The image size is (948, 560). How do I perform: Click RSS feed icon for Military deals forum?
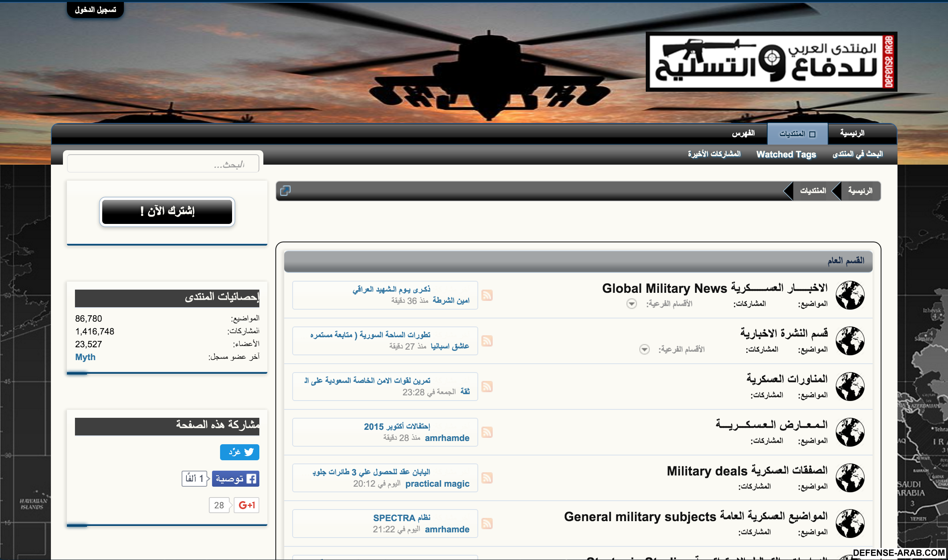487,478
